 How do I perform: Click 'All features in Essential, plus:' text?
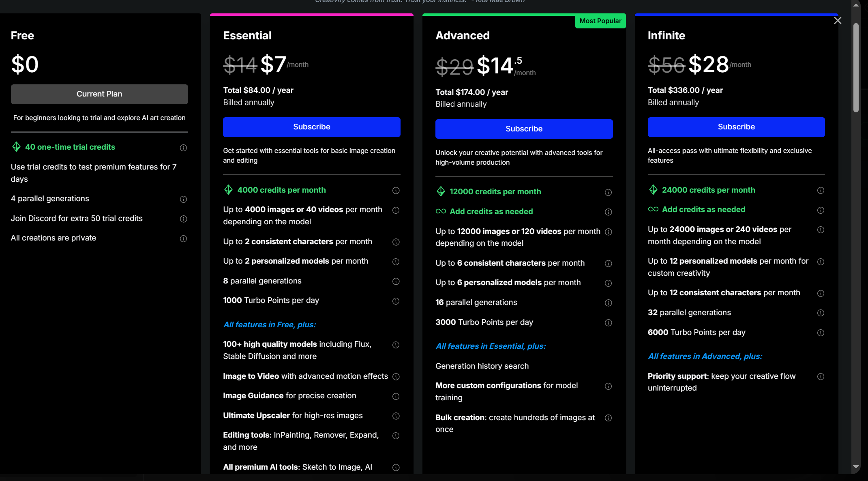click(x=491, y=346)
